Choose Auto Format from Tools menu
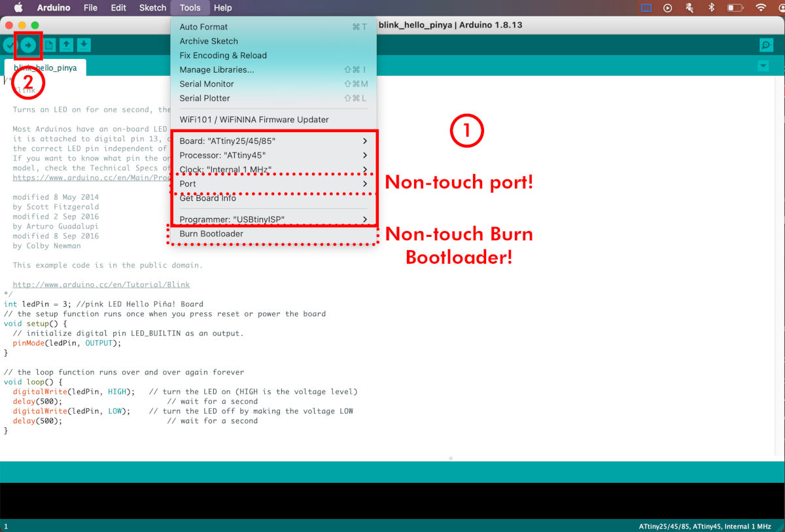785x532 pixels. (273, 27)
